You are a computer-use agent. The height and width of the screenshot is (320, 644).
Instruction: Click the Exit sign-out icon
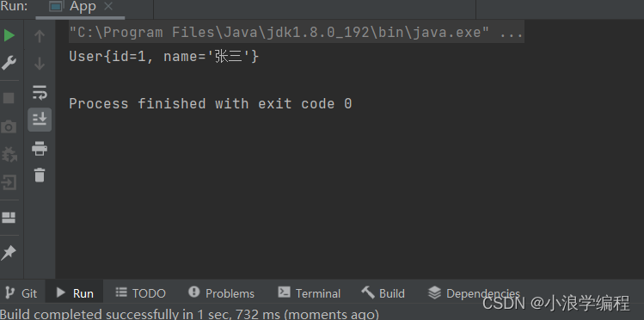pos(9,182)
